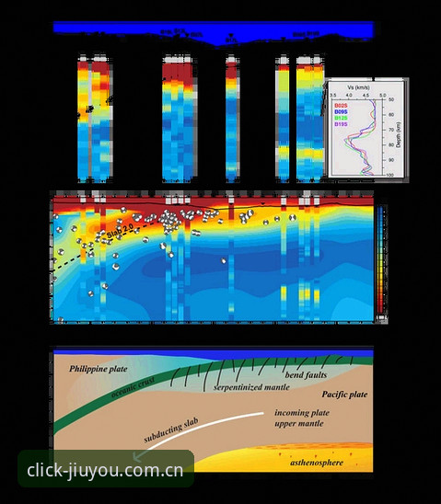Screen dimensions: 441x504
Task: Click the Depth (km) axis label
Action: [x=399, y=135]
